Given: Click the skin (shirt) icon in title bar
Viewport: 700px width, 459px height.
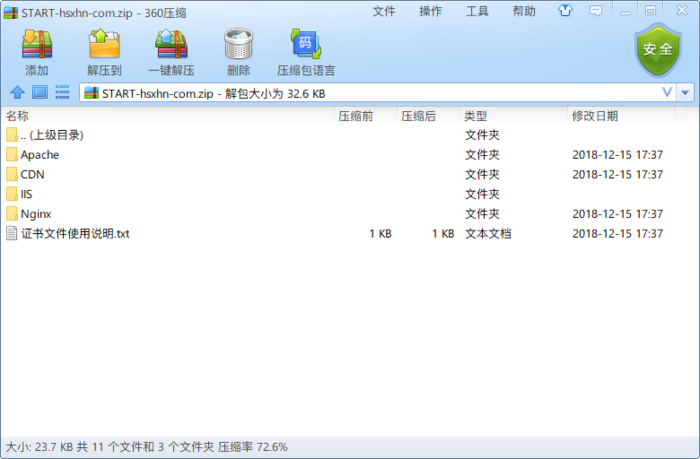Looking at the screenshot, I should [565, 10].
